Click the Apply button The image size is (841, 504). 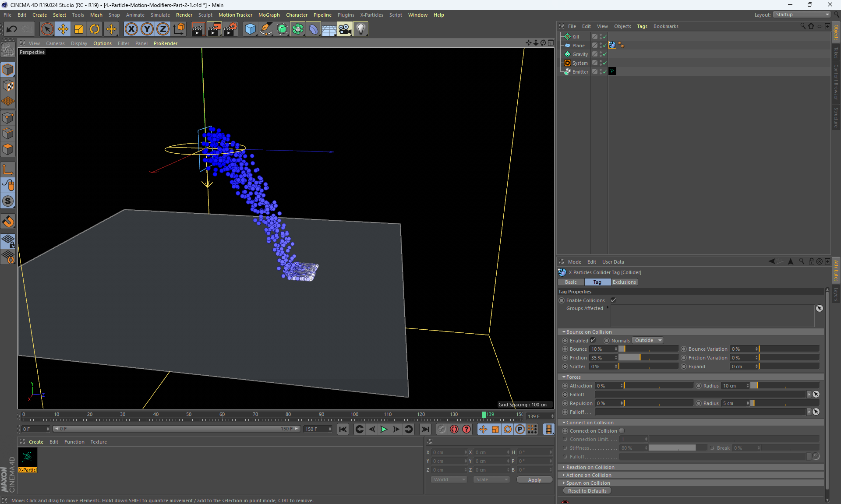(x=534, y=480)
